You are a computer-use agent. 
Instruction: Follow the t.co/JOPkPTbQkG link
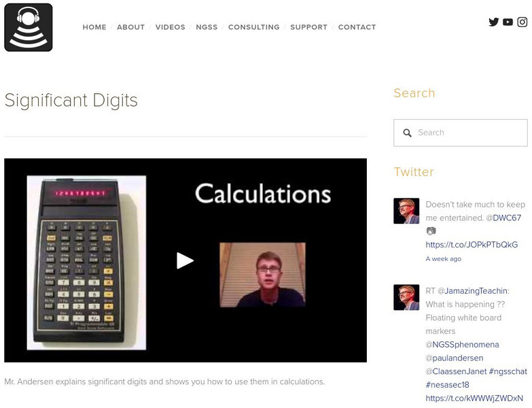pyautogui.click(x=472, y=245)
